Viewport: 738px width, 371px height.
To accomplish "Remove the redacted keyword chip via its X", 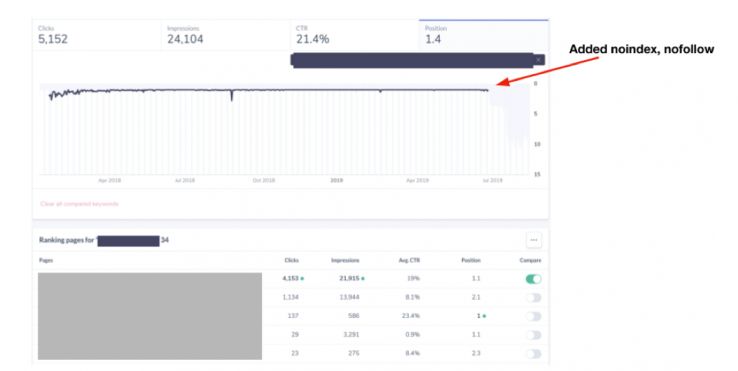I will 538,60.
